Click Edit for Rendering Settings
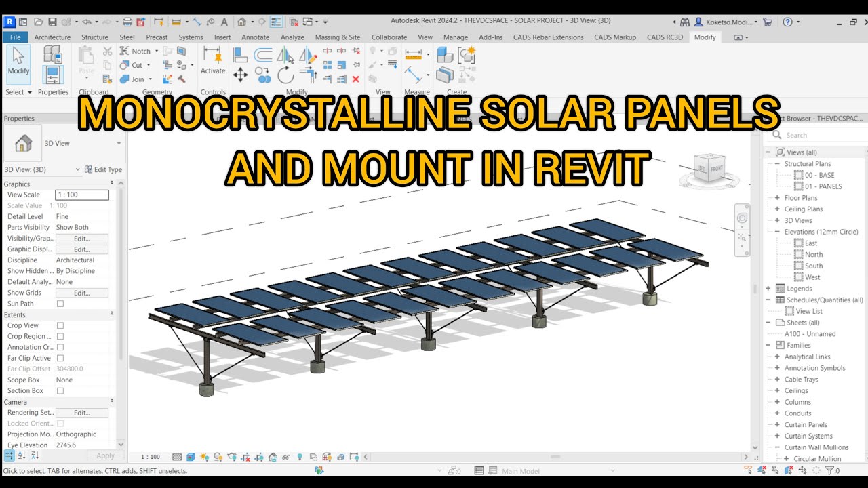868x488 pixels. 82,413
